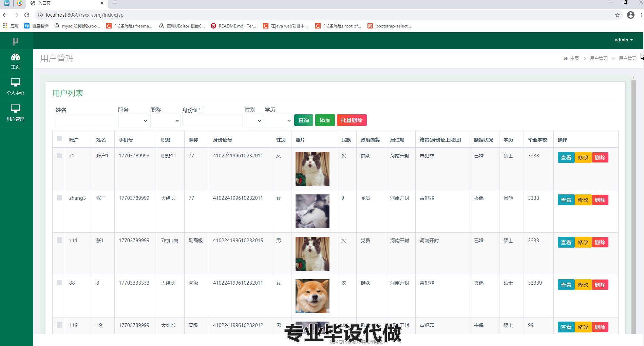This screenshot has height=346, width=644.
Task: Click the browser forward arrow
Action: point(16,15)
